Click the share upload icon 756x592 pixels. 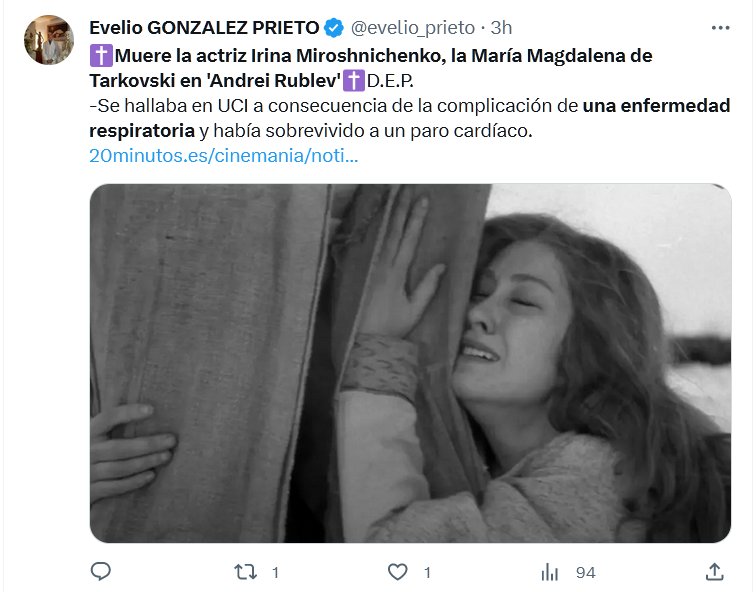[x=715, y=572]
